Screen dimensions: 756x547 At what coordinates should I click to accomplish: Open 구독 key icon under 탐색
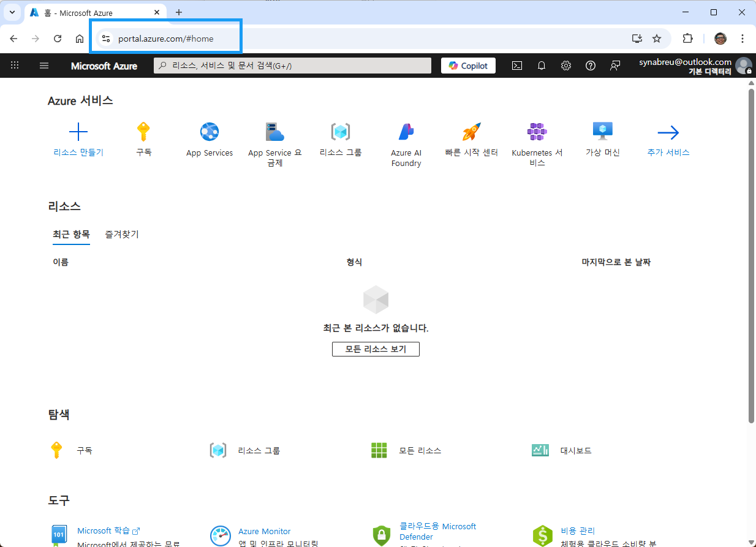tap(56, 450)
